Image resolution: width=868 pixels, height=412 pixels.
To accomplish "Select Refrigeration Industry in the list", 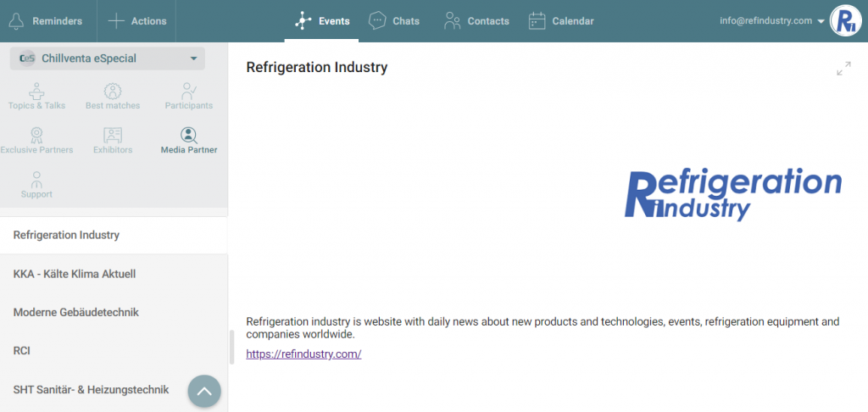I will click(x=114, y=235).
